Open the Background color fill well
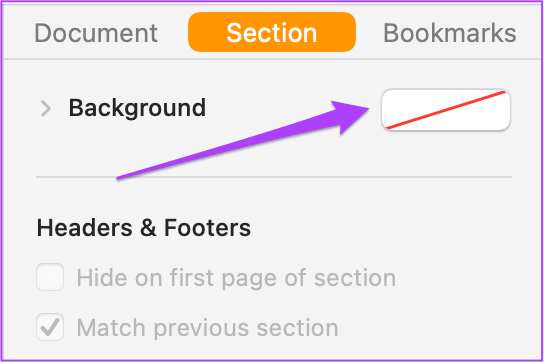 click(x=446, y=110)
